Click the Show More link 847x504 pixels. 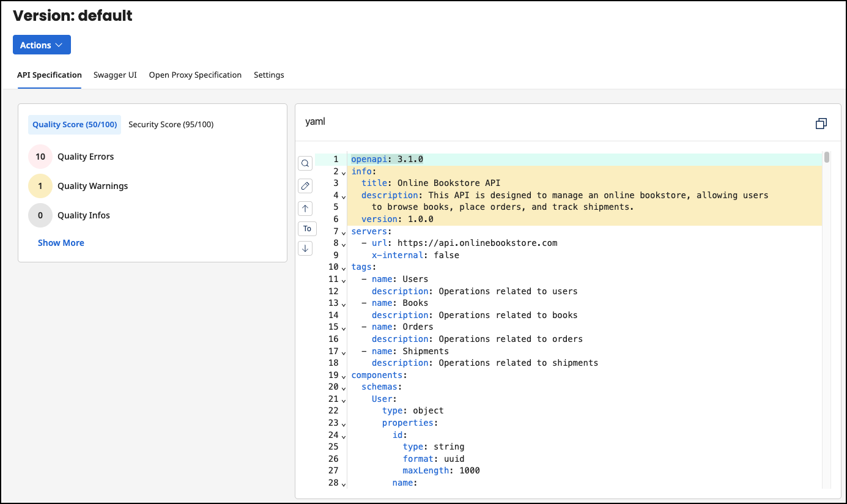(x=61, y=242)
